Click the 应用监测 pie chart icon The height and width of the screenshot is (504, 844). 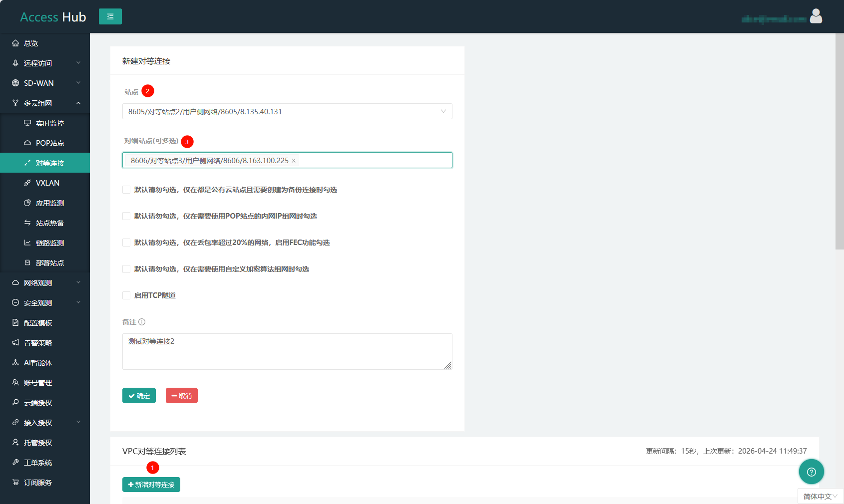(27, 203)
